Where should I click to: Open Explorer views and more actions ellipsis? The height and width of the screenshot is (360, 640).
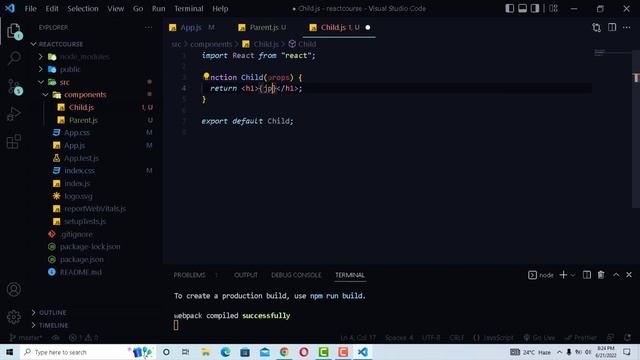tap(148, 27)
